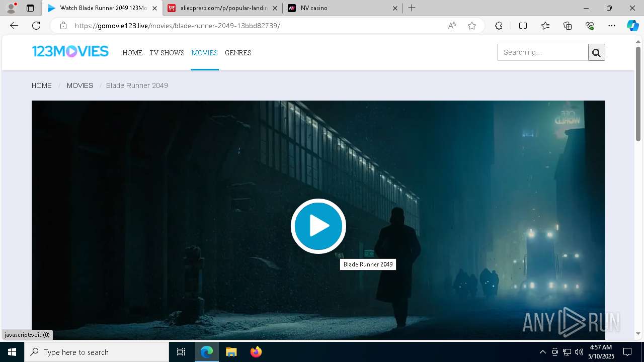Close the aliexpress.com tab
Viewport: 644px width, 362px height.
(275, 8)
